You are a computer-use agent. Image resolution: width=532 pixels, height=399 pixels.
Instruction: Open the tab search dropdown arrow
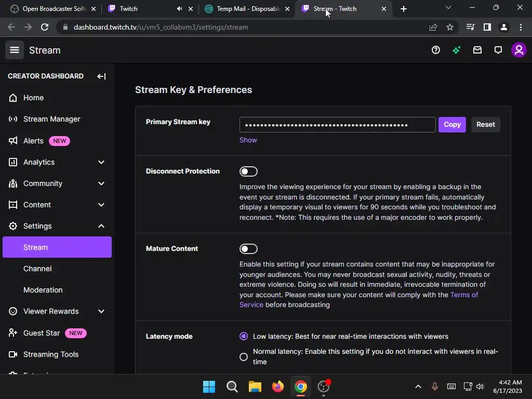(x=448, y=7)
